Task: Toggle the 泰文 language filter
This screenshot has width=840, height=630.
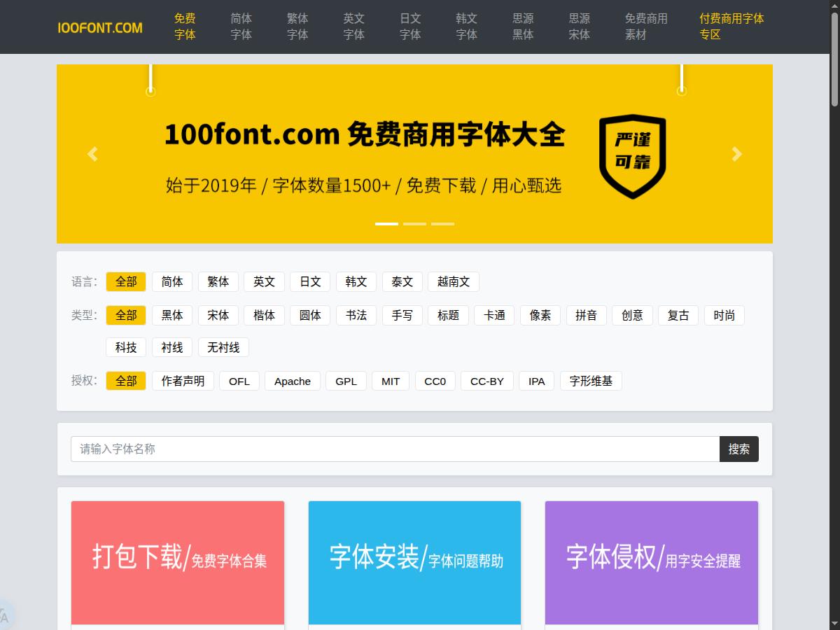Action: (x=402, y=281)
